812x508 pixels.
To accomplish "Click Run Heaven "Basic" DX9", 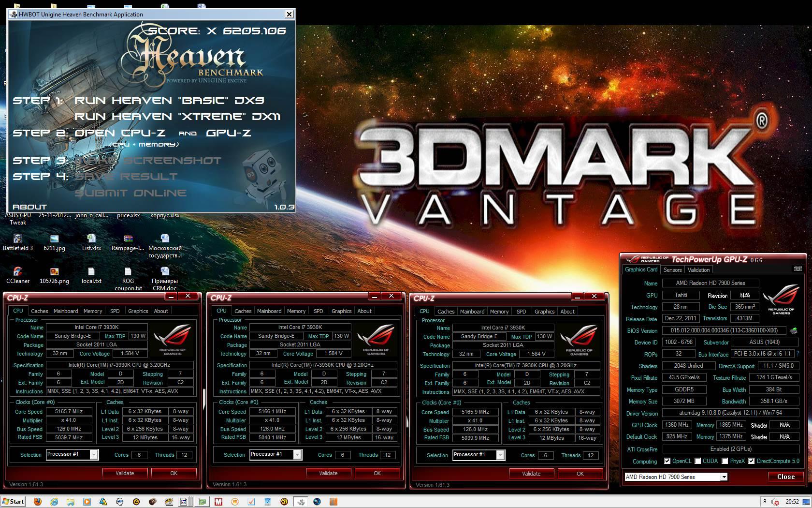I will click(x=169, y=101).
